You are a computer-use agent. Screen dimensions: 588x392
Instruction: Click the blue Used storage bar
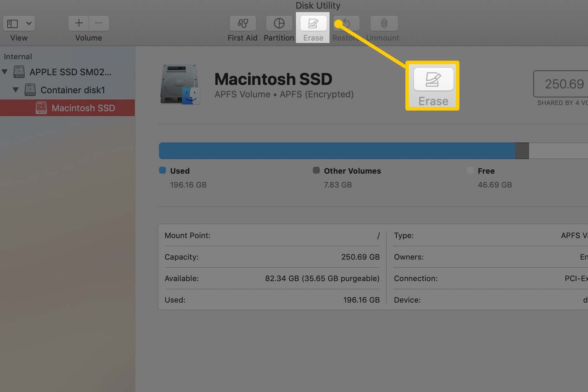[x=336, y=151]
